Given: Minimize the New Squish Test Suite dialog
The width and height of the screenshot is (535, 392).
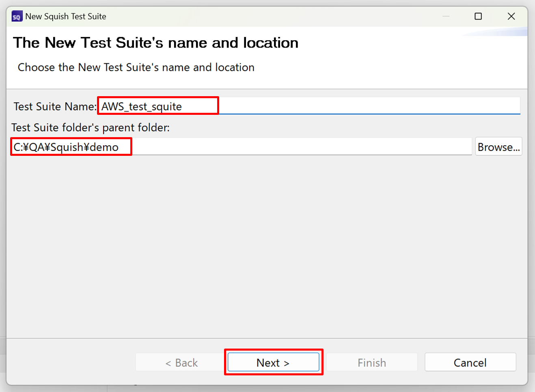Looking at the screenshot, I should pyautogui.click(x=446, y=16).
